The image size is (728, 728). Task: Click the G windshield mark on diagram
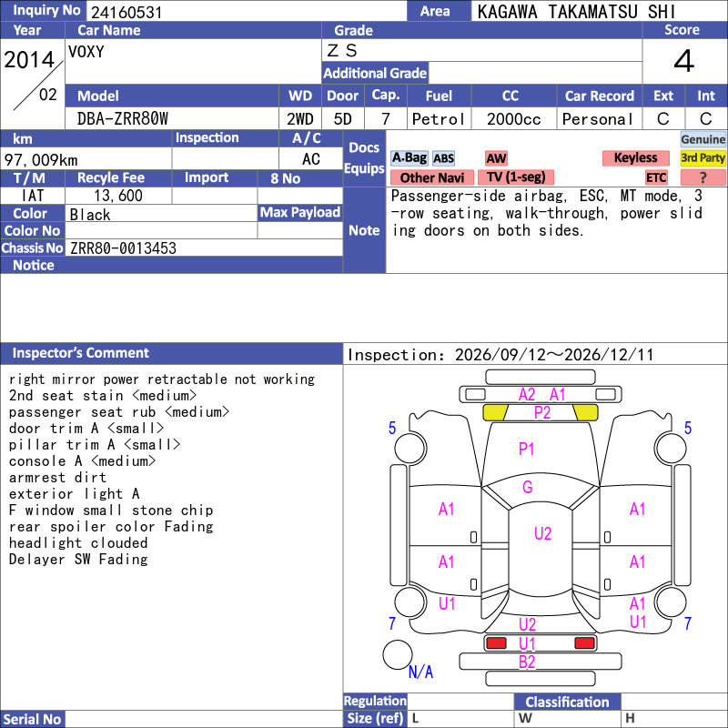tap(528, 487)
